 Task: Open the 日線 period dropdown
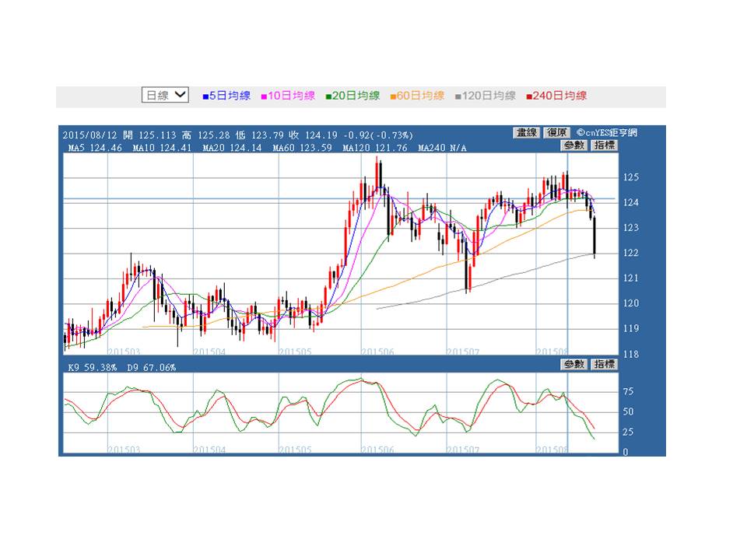(x=165, y=95)
